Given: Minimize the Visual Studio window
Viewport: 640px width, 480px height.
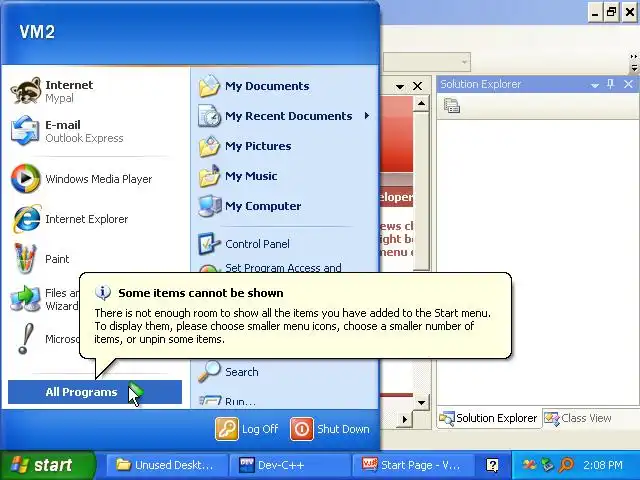Looking at the screenshot, I should coord(596,13).
